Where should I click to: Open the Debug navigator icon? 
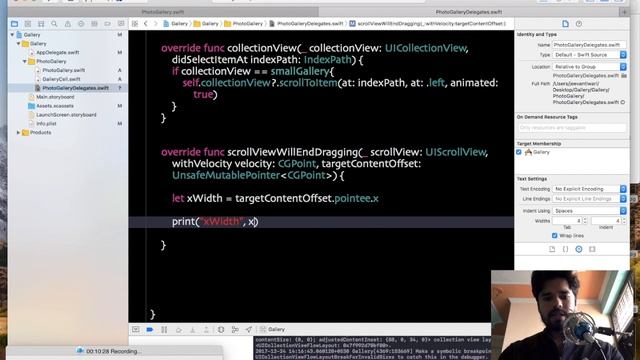(x=94, y=24)
